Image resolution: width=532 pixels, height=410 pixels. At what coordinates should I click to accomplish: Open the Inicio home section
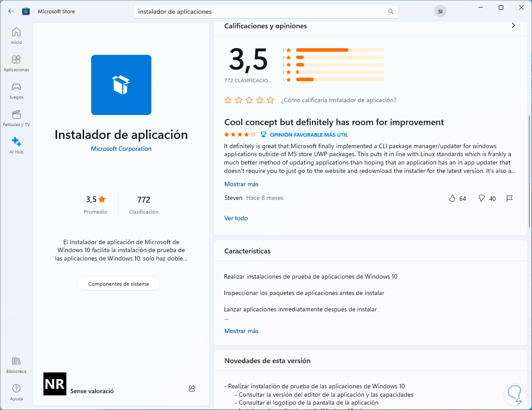point(16,36)
